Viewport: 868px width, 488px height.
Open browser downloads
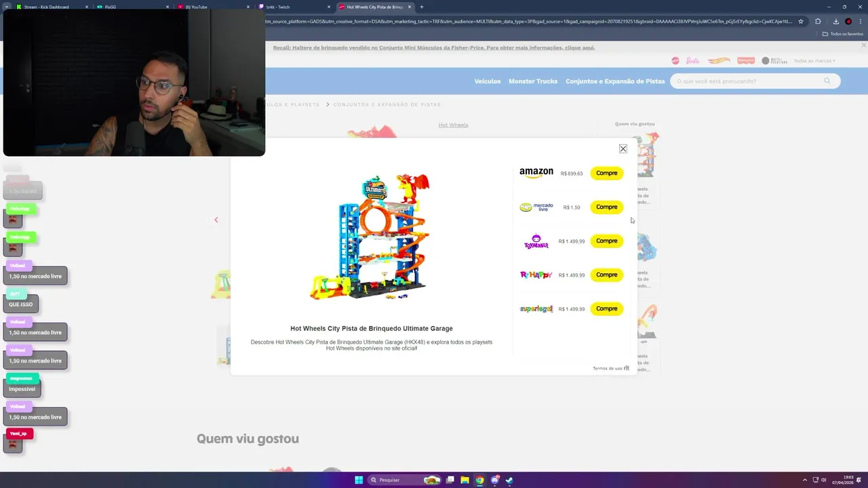click(836, 21)
